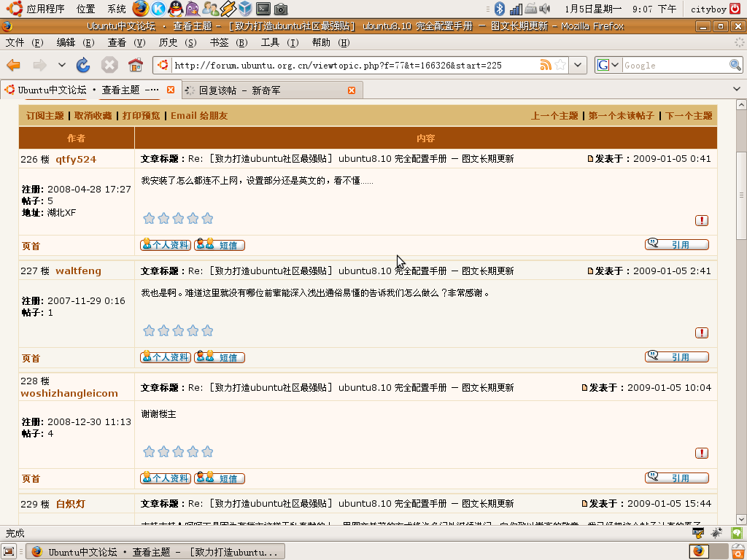Click the status bar icon left of the bug

(698, 533)
